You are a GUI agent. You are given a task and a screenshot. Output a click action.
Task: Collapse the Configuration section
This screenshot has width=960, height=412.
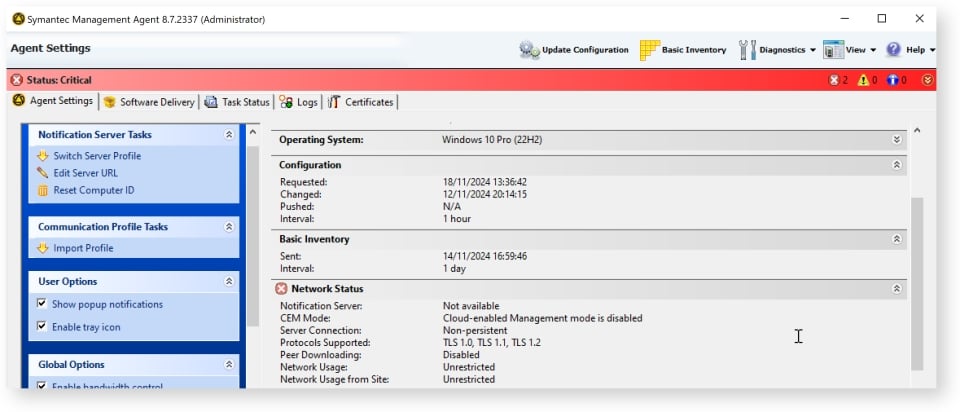point(896,165)
